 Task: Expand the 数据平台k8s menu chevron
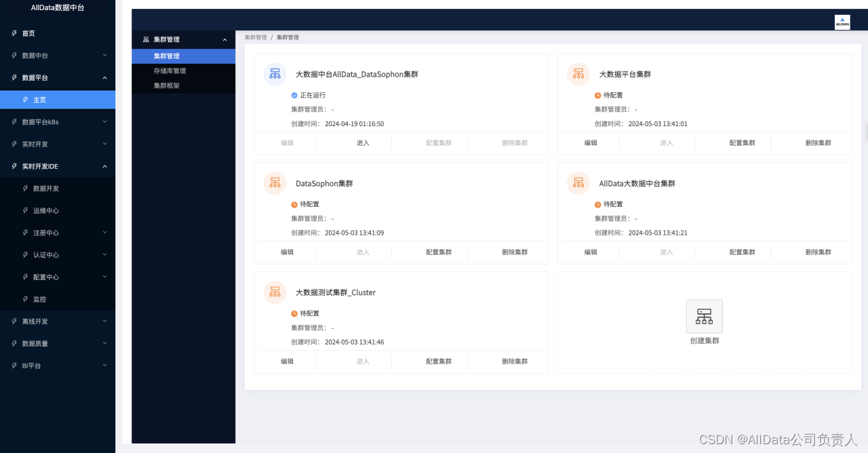coord(104,122)
